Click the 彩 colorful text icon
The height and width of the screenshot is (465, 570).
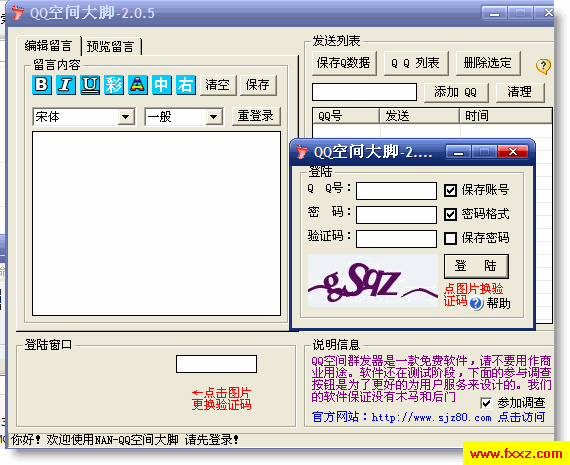point(114,85)
